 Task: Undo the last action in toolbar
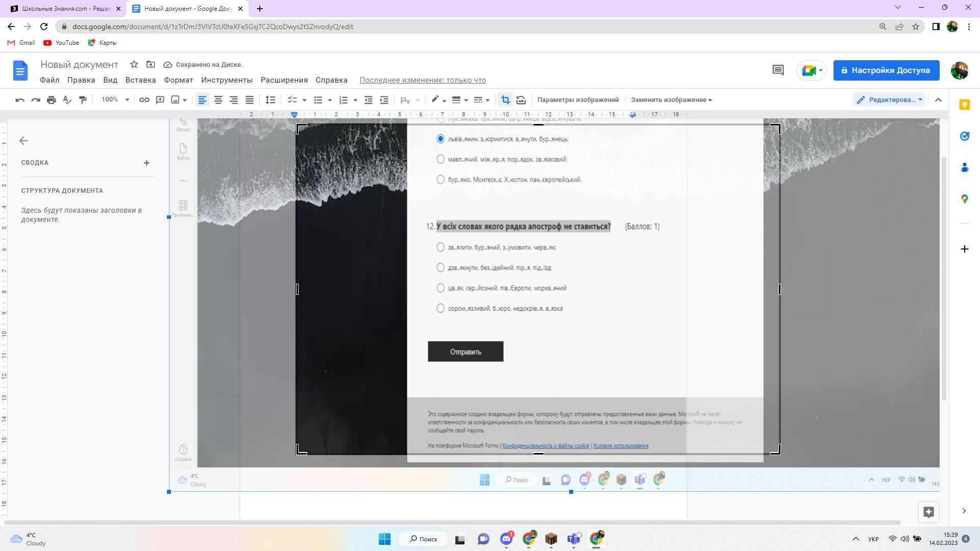(20, 100)
